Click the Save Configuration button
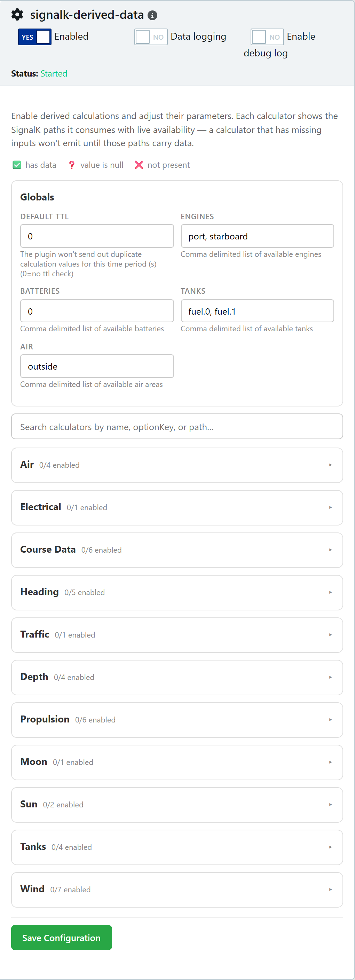The height and width of the screenshot is (980, 355). coord(62,938)
